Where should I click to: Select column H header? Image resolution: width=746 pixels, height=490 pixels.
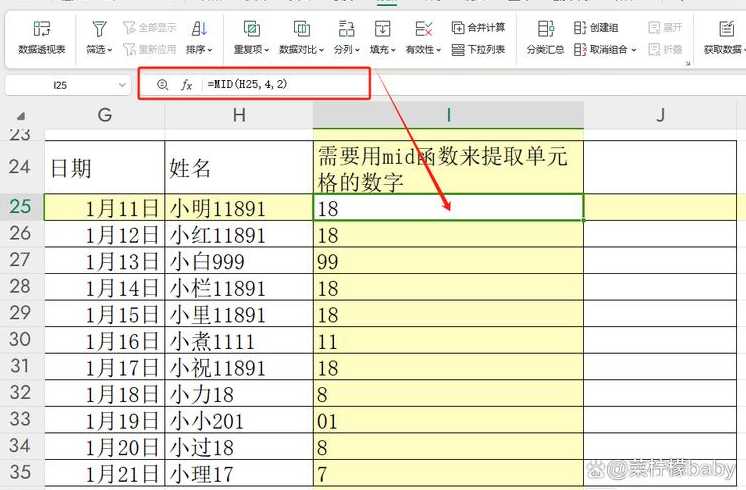pyautogui.click(x=239, y=115)
